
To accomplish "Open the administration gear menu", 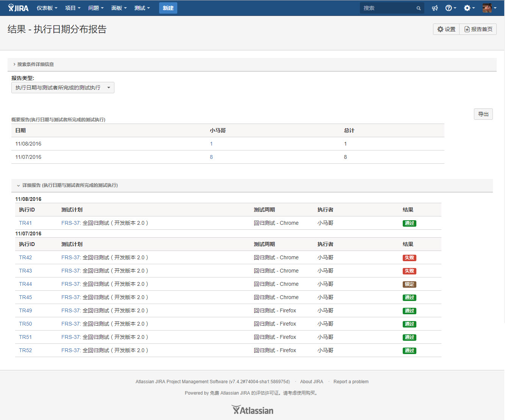I will click(469, 8).
